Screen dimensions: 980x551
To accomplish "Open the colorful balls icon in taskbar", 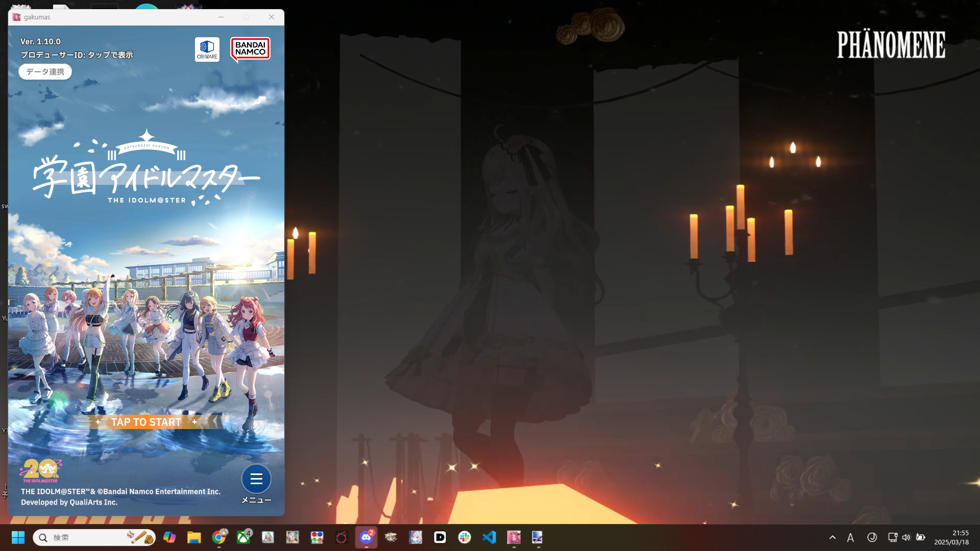I will tap(317, 537).
